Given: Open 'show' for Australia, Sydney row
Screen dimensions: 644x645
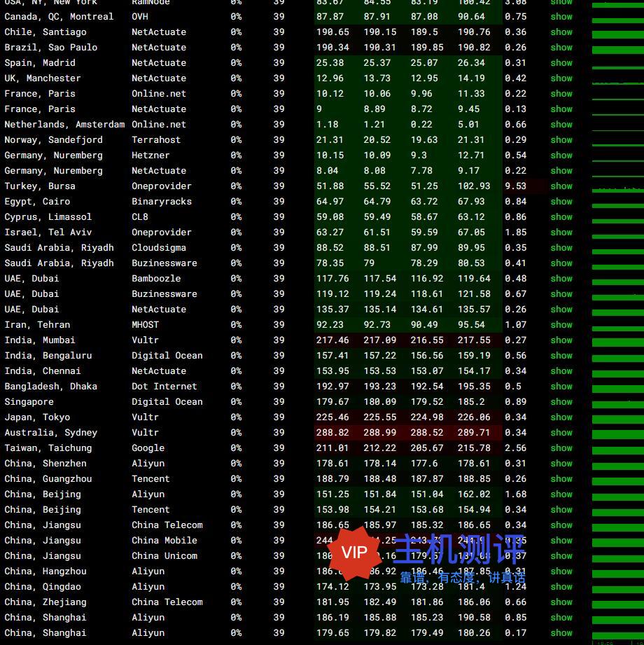Looking at the screenshot, I should [x=561, y=433].
